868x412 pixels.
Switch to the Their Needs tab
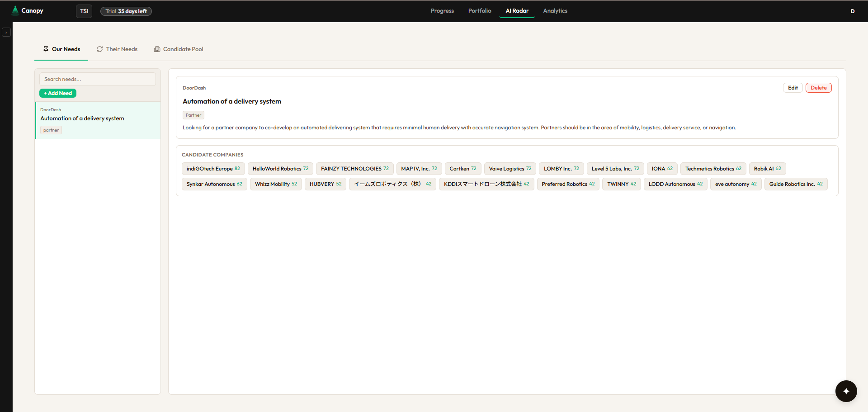[x=117, y=49]
